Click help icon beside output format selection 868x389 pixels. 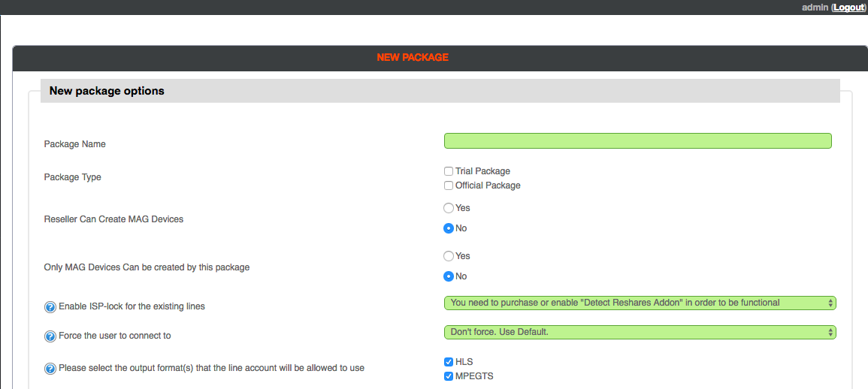50,368
